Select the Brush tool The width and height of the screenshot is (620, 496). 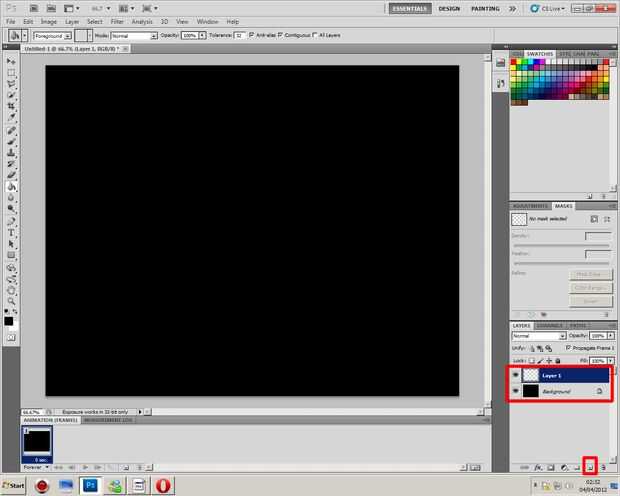[11, 142]
